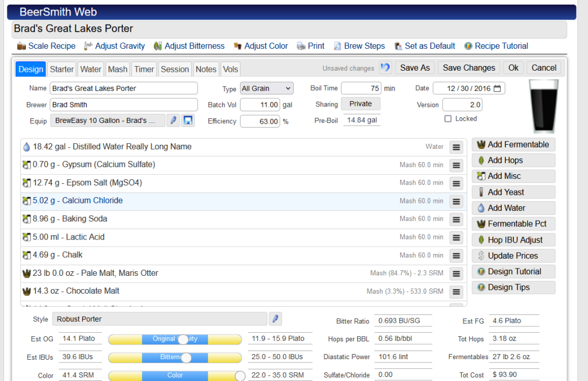This screenshot has width=588, height=381.
Task: Open the Type dropdown showing All Grain
Action: (266, 88)
